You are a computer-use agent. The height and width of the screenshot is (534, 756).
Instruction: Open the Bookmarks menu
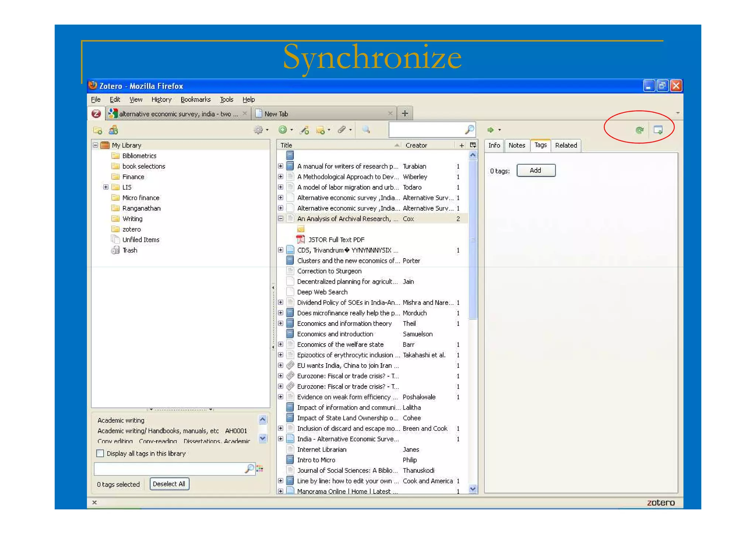pos(195,99)
